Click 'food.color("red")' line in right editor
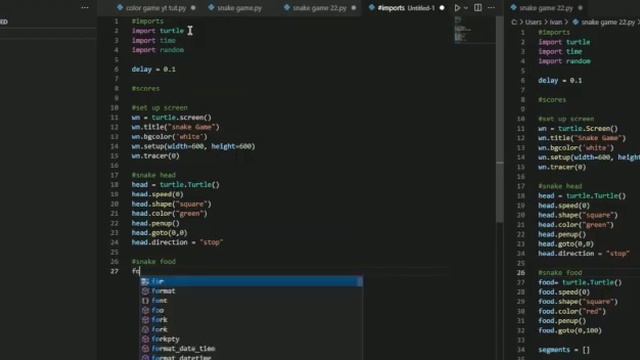 [572, 311]
